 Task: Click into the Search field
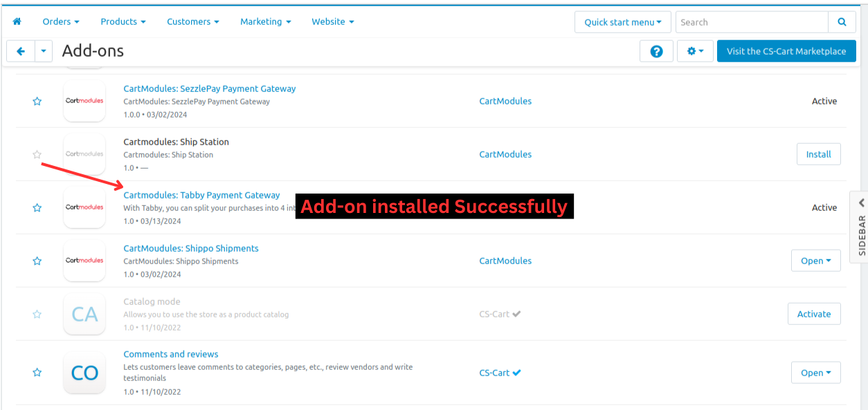(x=752, y=22)
